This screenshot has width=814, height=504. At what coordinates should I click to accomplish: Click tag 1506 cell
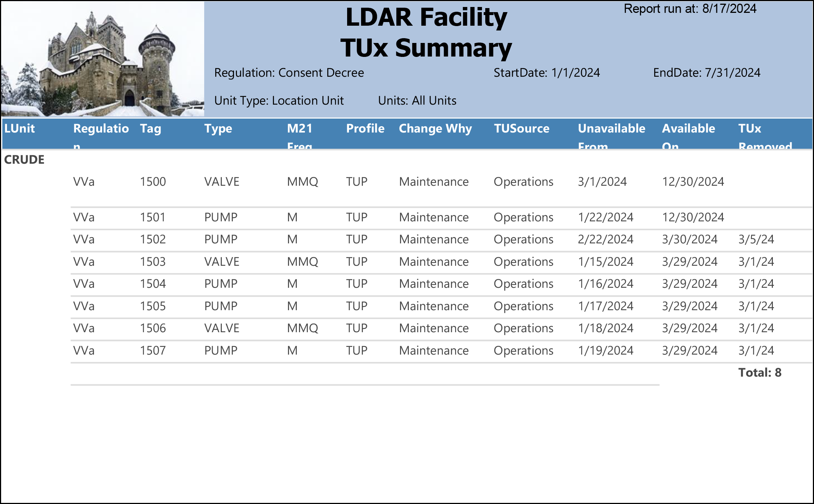[x=153, y=328]
